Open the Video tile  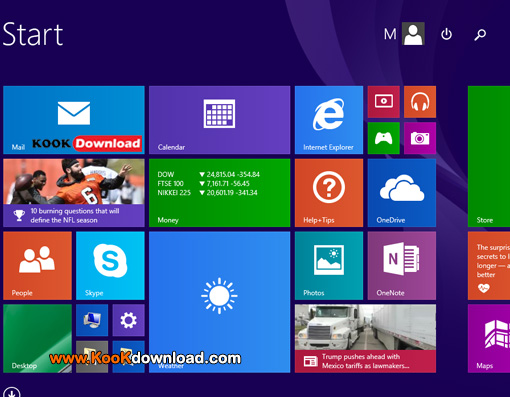(384, 102)
